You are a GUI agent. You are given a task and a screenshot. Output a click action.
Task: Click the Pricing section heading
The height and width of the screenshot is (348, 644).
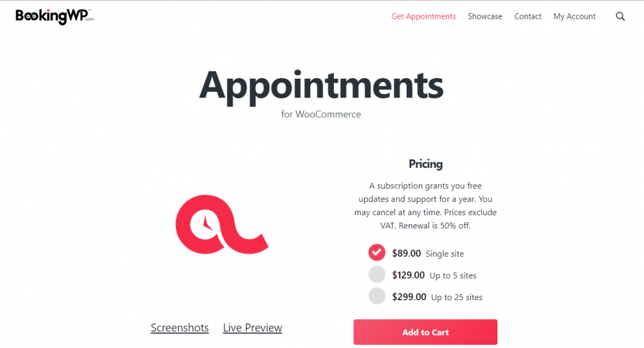pos(426,164)
